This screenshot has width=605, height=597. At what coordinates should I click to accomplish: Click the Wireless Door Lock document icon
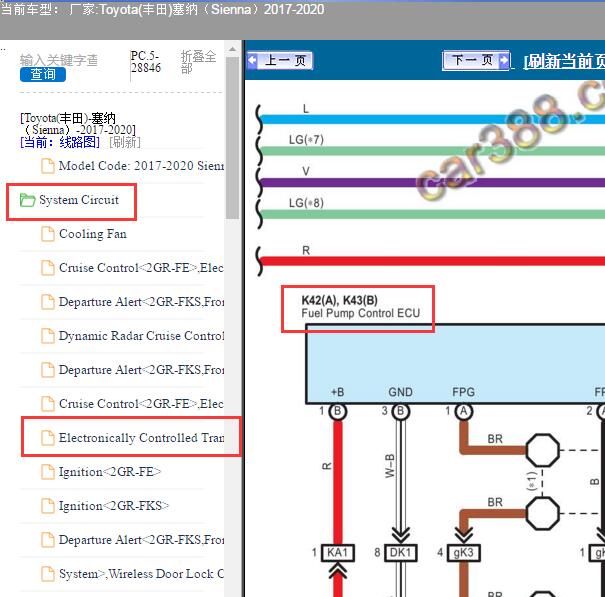pos(48,574)
